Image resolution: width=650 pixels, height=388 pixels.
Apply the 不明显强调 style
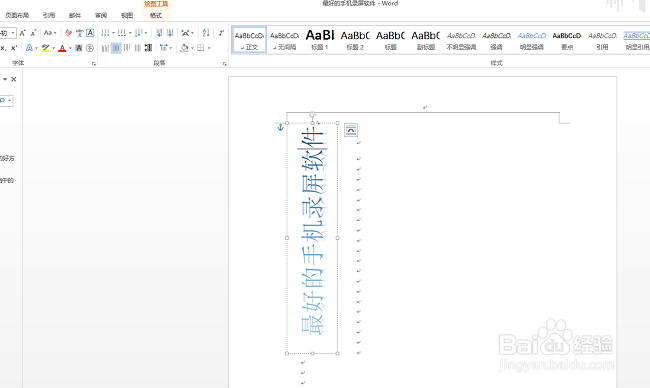461,40
